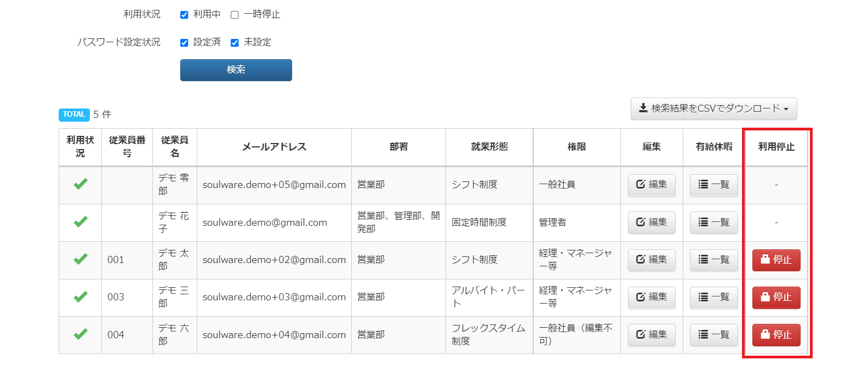Image resolution: width=868 pixels, height=371 pixels.
Task: Uncheck the 設定済 checkbox
Action: (184, 43)
